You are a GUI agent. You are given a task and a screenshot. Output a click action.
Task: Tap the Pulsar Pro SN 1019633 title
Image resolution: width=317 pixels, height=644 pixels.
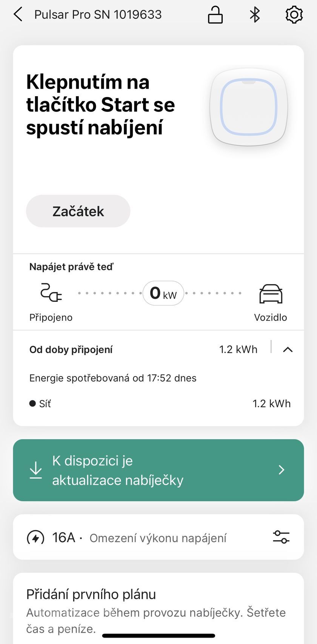[98, 15]
